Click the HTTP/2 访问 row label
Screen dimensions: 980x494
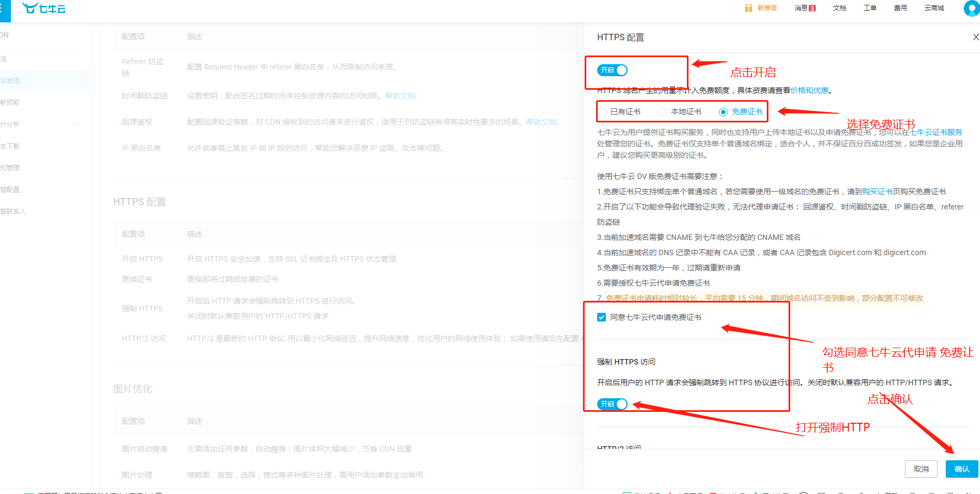tap(144, 338)
